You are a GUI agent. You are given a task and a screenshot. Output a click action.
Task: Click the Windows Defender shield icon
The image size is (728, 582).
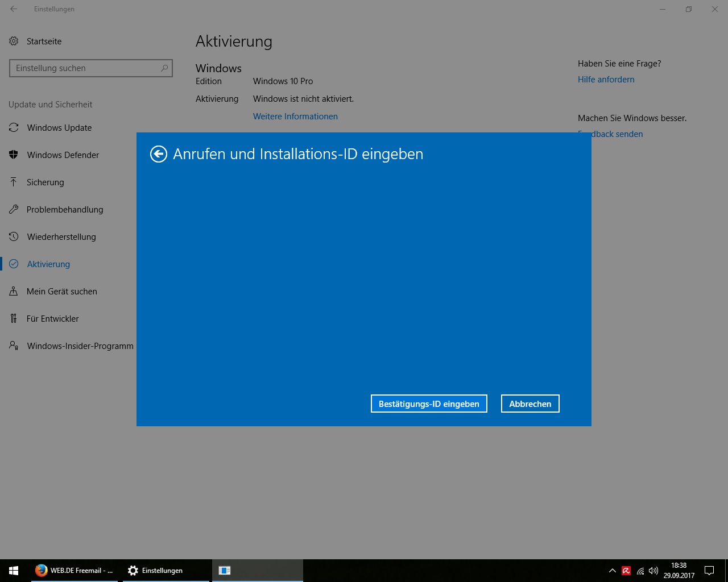[x=14, y=155]
